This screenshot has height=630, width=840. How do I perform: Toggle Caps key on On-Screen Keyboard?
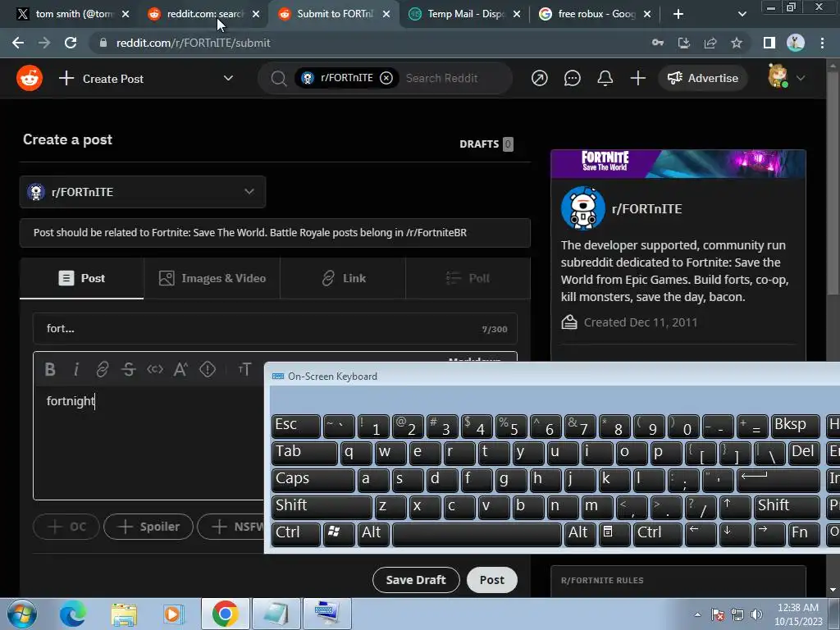tap(313, 480)
